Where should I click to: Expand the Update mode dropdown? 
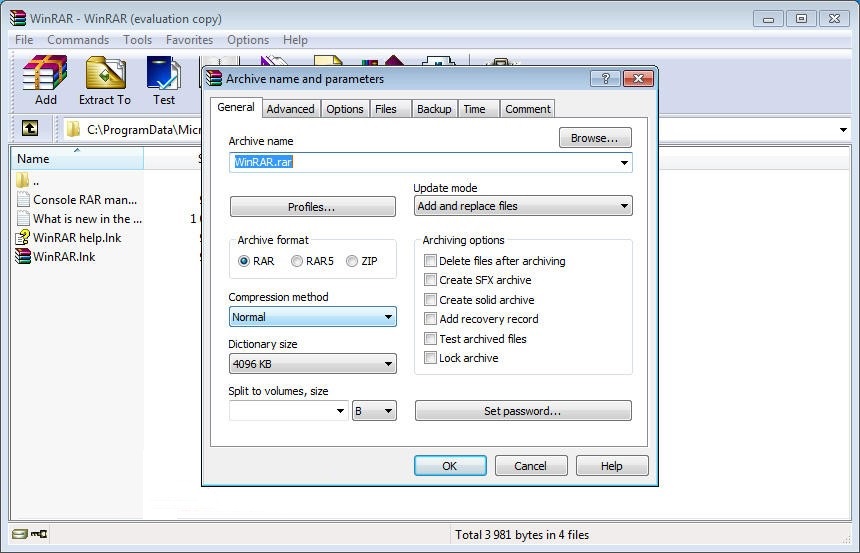523,206
